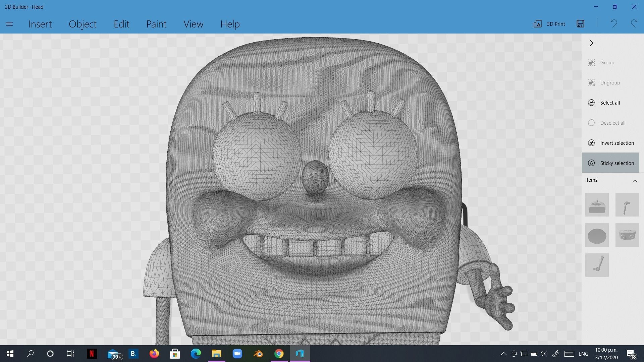The width and height of the screenshot is (644, 362).
Task: Toggle Sticky selection
Action: (x=610, y=163)
